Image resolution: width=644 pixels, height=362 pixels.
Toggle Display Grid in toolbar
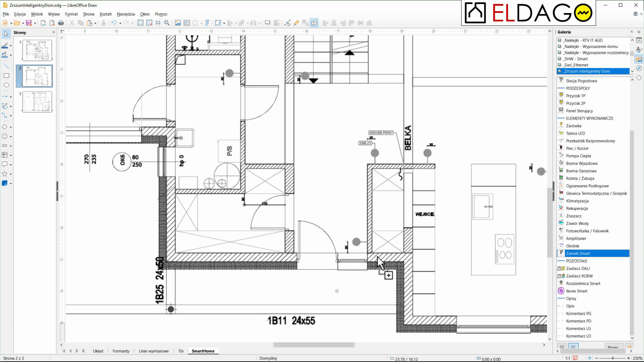141,23
